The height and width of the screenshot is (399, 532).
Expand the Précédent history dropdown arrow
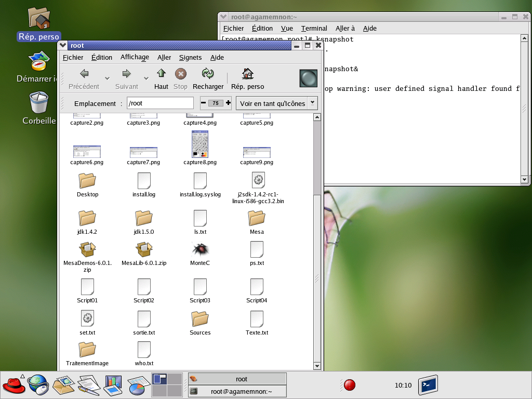click(107, 78)
